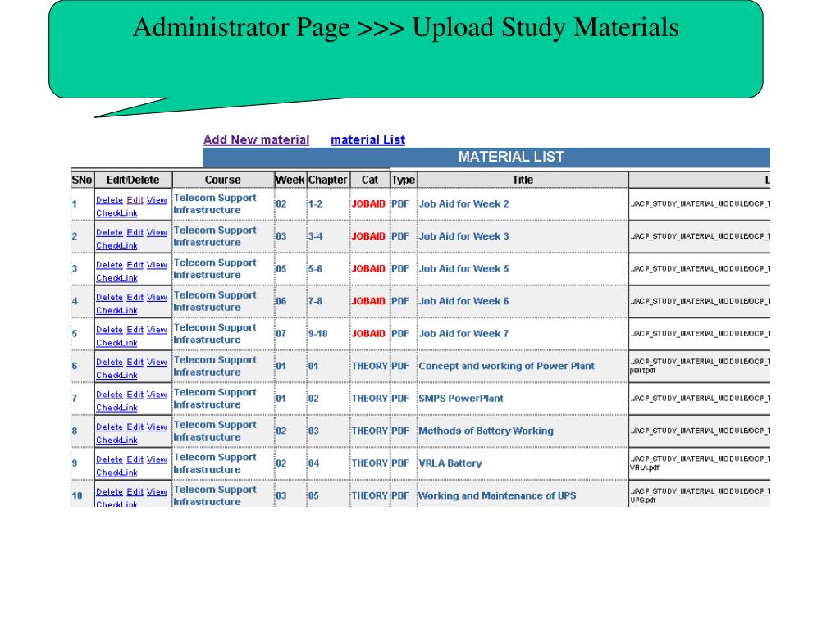
Task: Delete Working and Maintenance of UPS row
Action: 109,492
